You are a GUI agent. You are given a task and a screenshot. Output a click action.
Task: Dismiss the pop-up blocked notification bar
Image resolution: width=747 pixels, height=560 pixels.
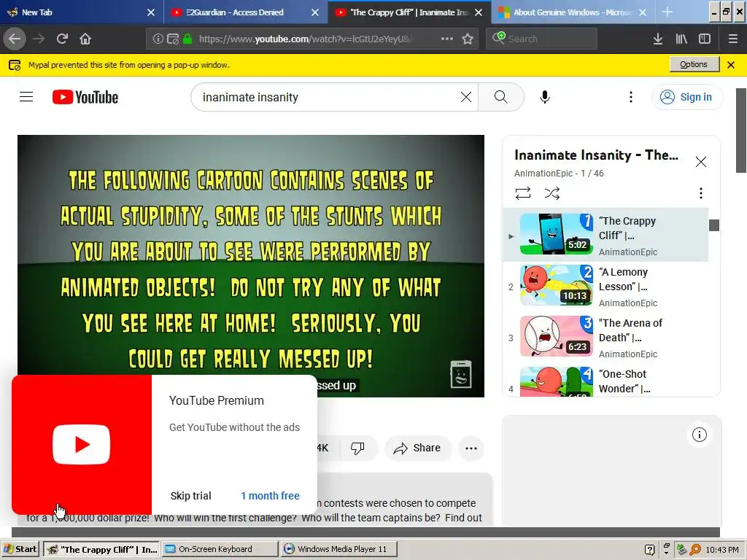[x=731, y=65]
